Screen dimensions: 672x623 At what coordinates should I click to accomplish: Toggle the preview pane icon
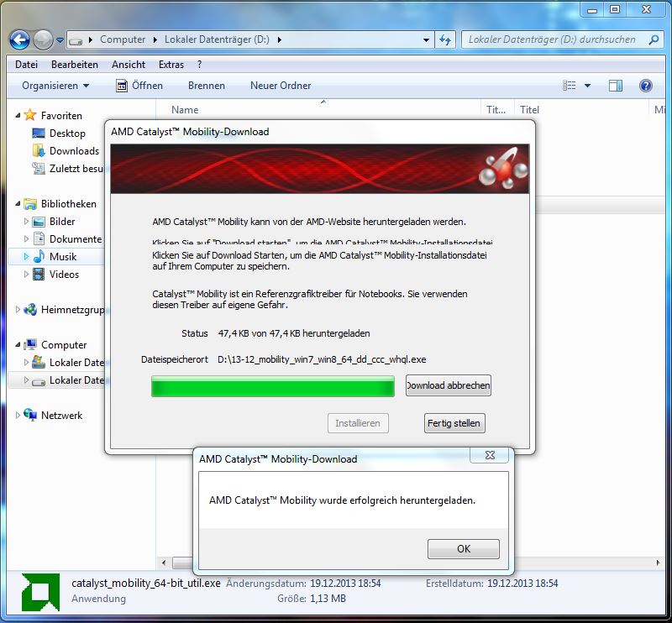point(616,86)
